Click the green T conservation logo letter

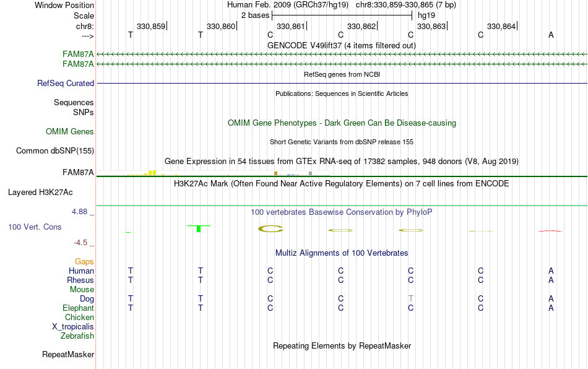(199, 228)
